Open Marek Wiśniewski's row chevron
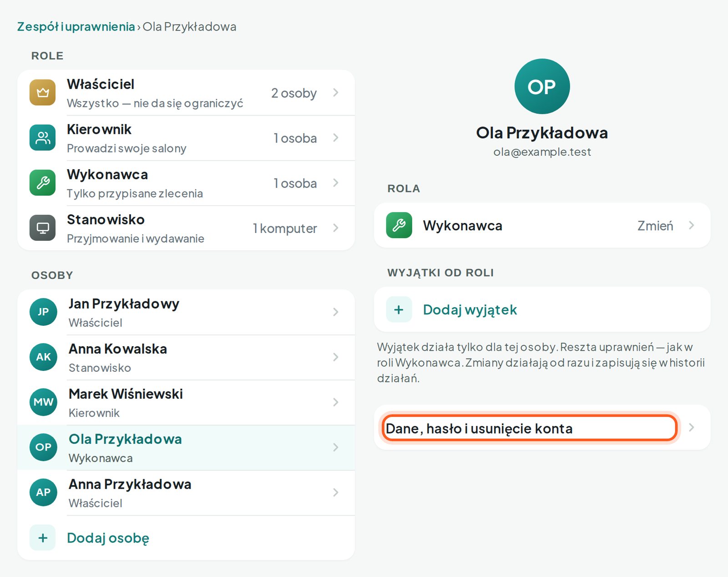 coord(336,402)
